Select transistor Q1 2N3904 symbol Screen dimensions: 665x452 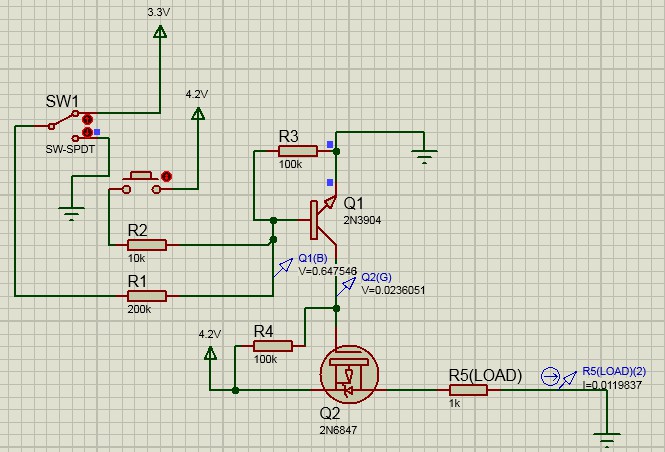[x=324, y=220]
